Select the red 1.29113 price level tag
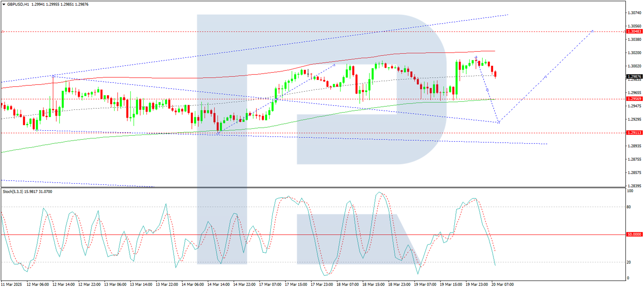The image size is (644, 289). (x=634, y=133)
